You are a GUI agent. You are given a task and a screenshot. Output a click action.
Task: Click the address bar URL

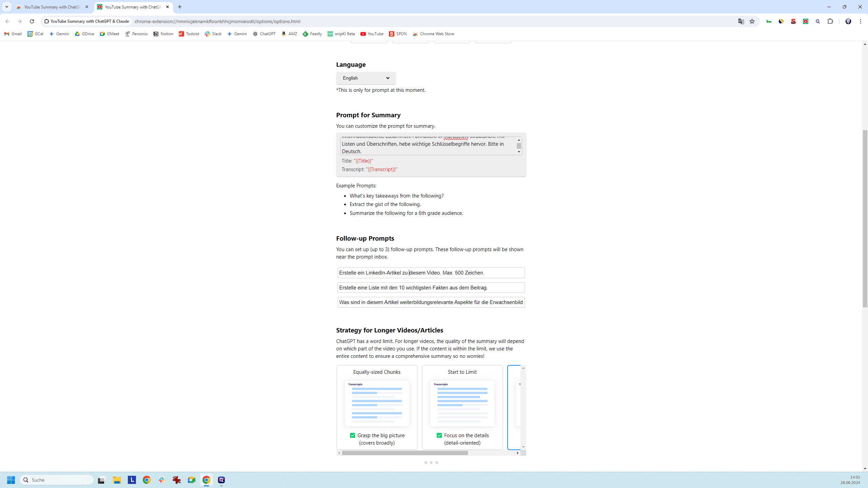click(217, 21)
